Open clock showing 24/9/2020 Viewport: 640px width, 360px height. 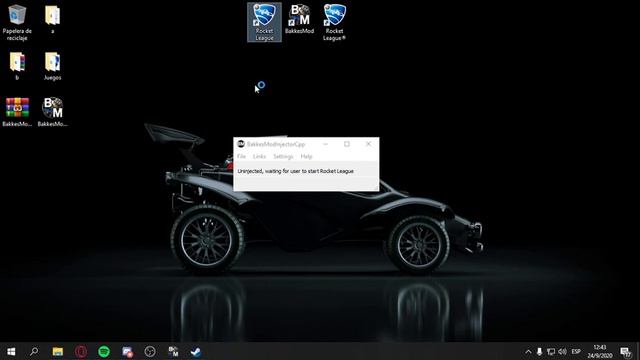[x=600, y=351]
